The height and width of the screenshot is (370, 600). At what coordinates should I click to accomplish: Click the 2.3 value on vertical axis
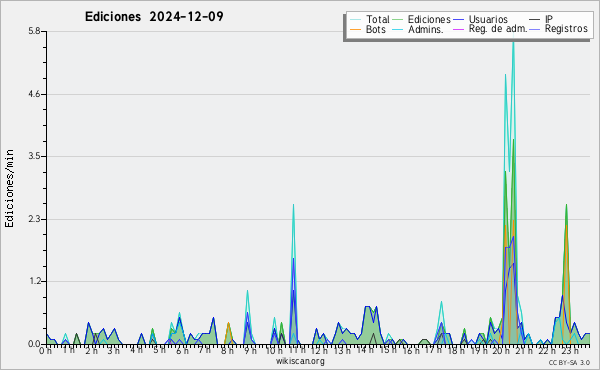(x=34, y=219)
